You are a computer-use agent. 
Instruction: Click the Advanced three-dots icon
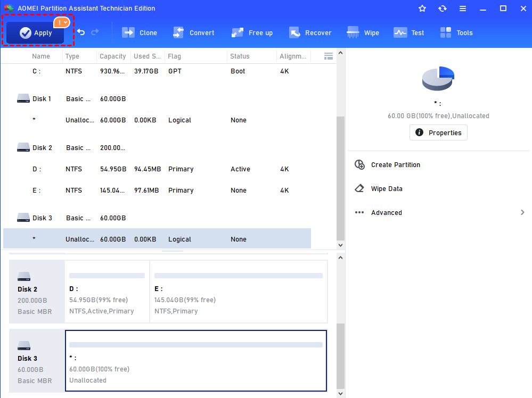[x=359, y=212]
